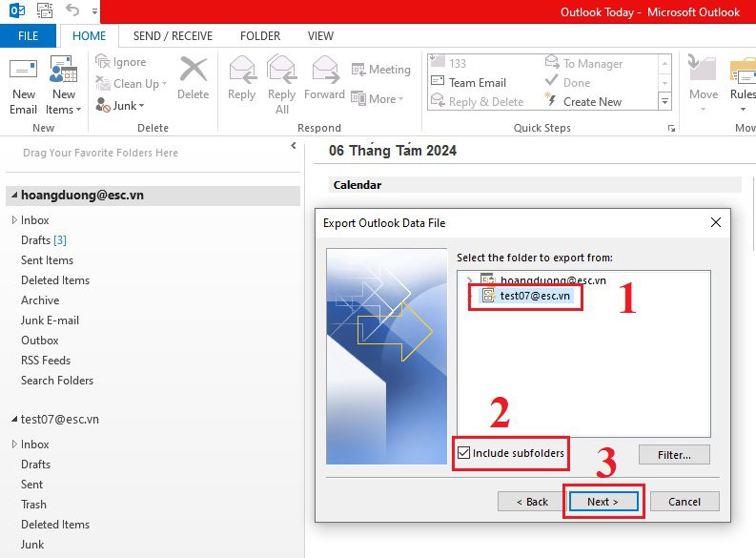The image size is (756, 558).
Task: Click Send/Receive All Folders in quick access
Action: coord(45,10)
